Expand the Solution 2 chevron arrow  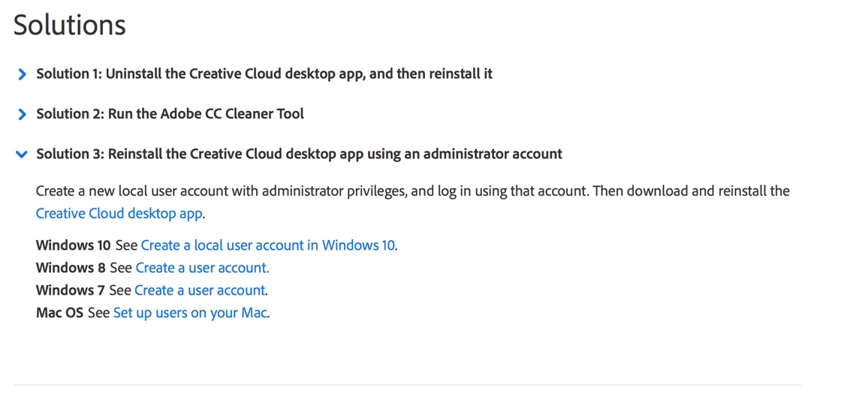[x=22, y=114]
